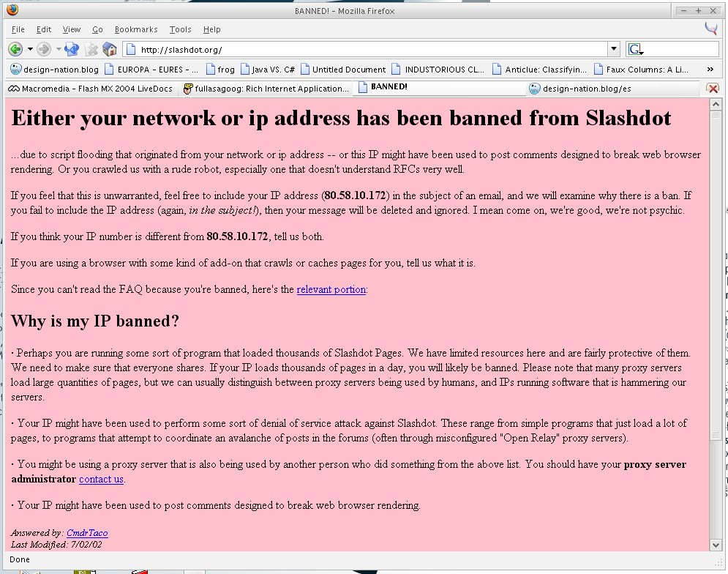Click the 'Last Modified: 7/02/02' line
The width and height of the screenshot is (728, 574).
coord(56,544)
